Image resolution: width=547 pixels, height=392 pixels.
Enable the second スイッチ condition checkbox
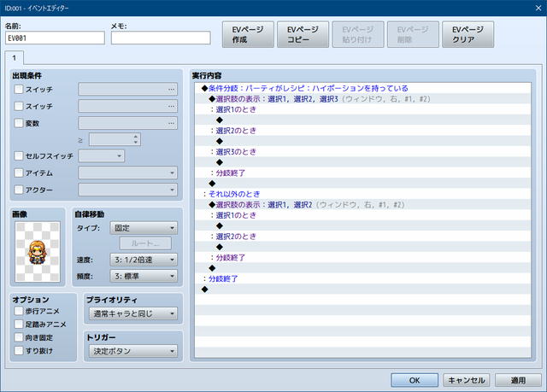[19, 106]
